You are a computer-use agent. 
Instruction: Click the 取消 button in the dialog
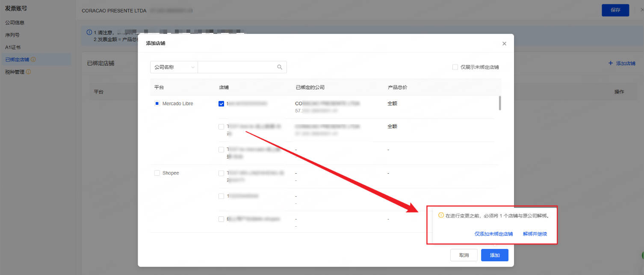coord(464,255)
